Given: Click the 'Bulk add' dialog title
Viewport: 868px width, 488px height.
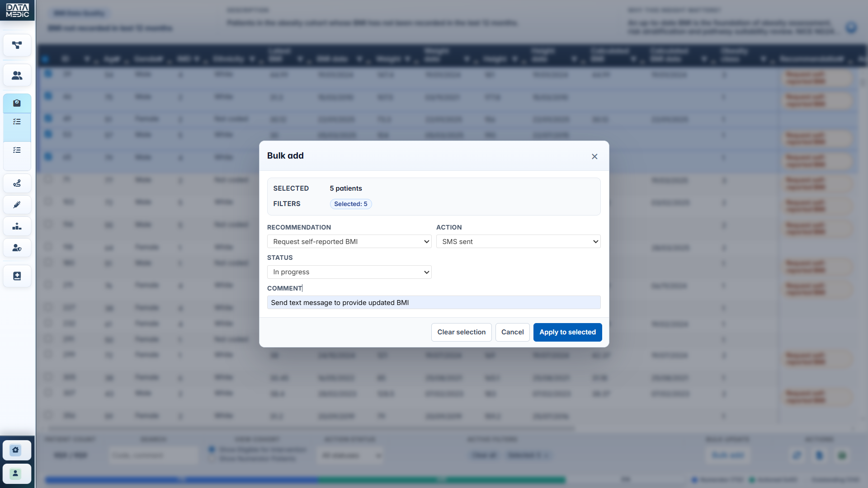Looking at the screenshot, I should (x=285, y=155).
